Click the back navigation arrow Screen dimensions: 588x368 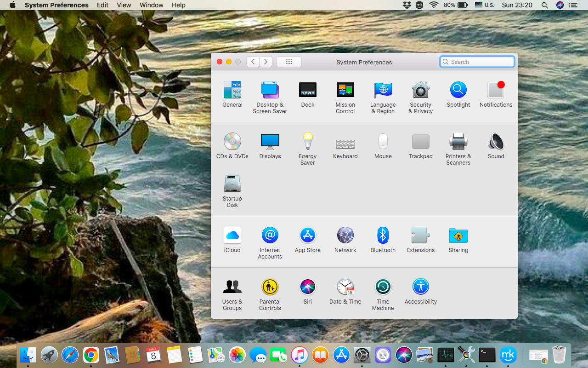coord(252,61)
